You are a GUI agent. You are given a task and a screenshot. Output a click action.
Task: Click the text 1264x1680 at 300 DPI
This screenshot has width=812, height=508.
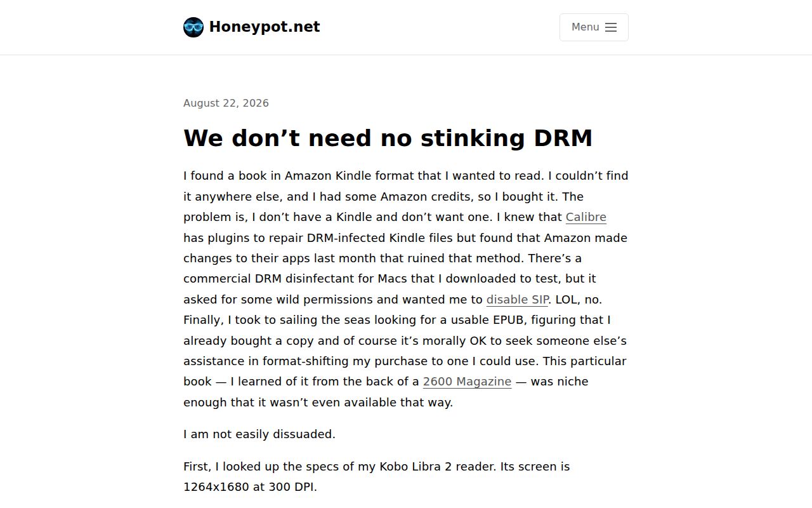[250, 487]
